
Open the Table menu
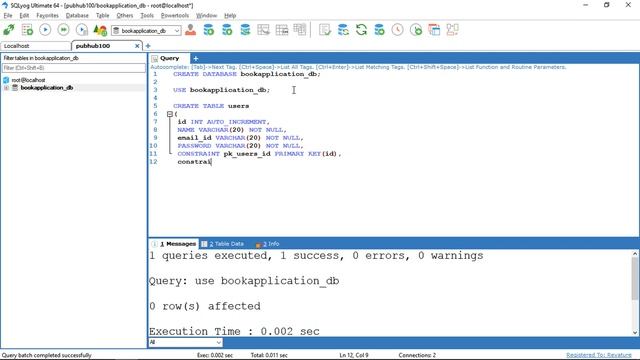102,16
